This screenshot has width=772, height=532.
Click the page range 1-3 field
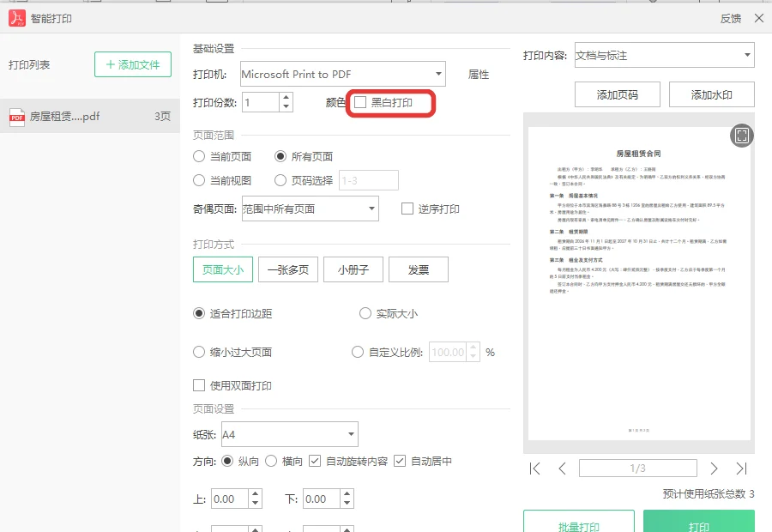click(369, 180)
